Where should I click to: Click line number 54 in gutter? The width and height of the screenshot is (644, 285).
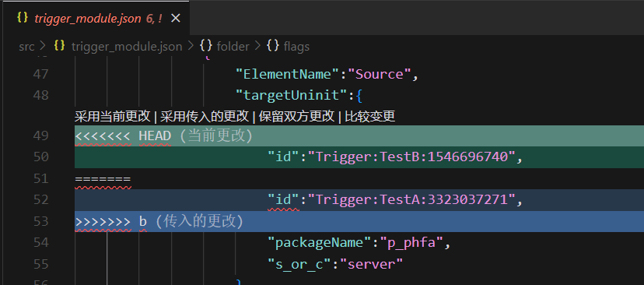40,242
